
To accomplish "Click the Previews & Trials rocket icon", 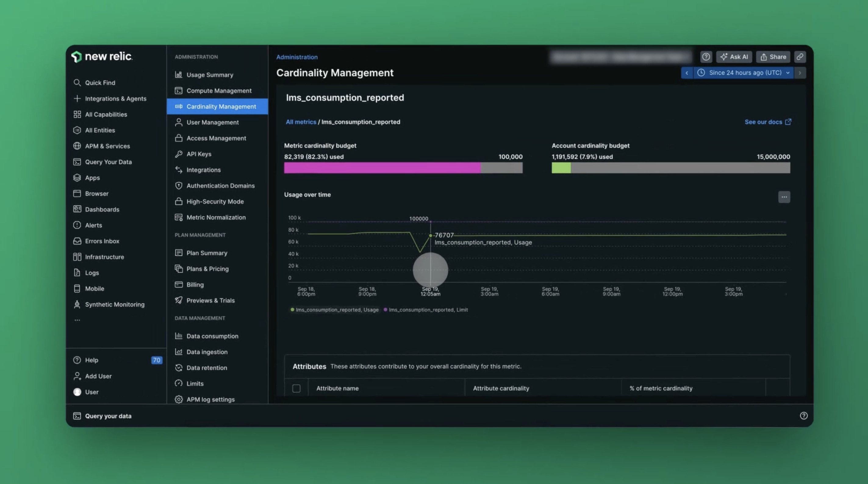I will coord(179,300).
